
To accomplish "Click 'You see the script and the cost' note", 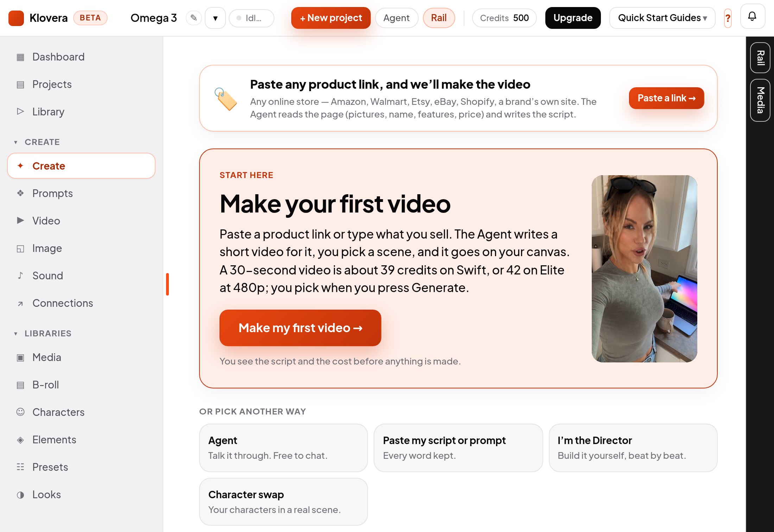I will point(340,361).
